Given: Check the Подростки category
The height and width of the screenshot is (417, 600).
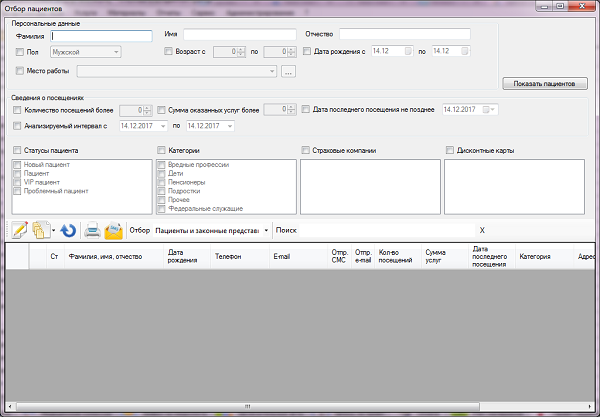Looking at the screenshot, I should coord(161,191).
